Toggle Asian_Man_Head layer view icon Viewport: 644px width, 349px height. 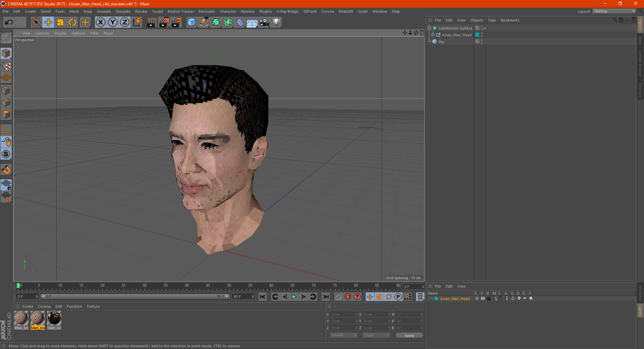tap(483, 298)
